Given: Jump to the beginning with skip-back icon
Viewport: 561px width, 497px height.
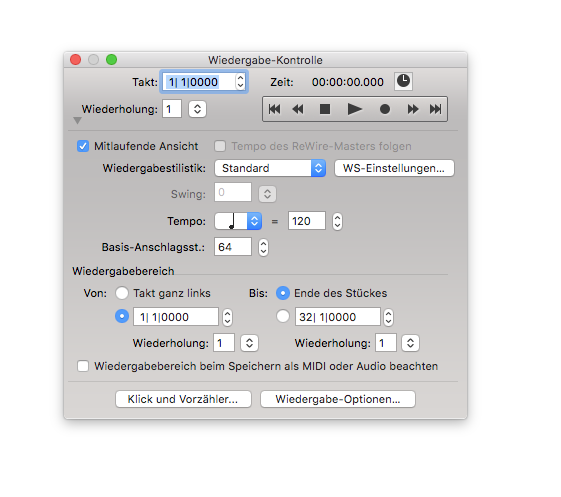Looking at the screenshot, I should pos(274,109).
